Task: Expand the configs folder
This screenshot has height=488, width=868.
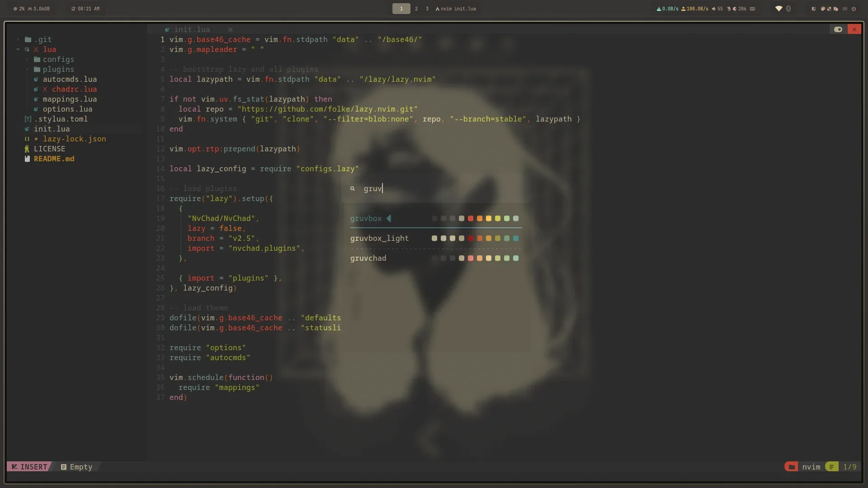Action: click(27, 59)
